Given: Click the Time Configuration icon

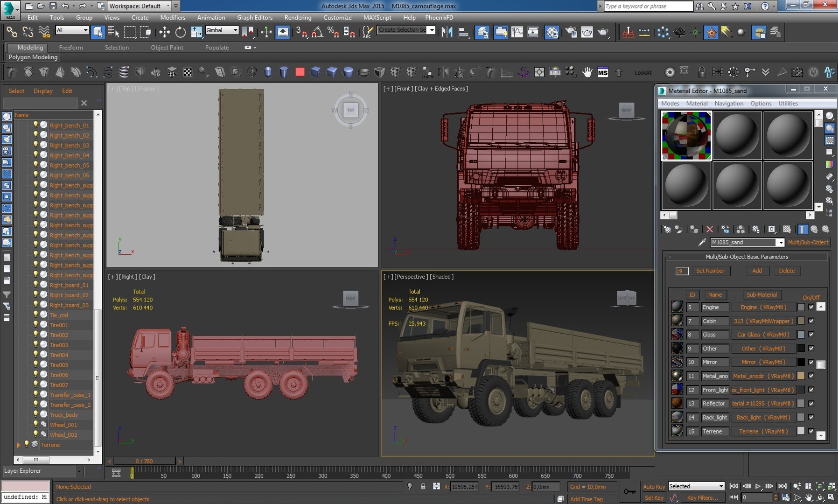Looking at the screenshot, I should pyautogui.click(x=786, y=497).
